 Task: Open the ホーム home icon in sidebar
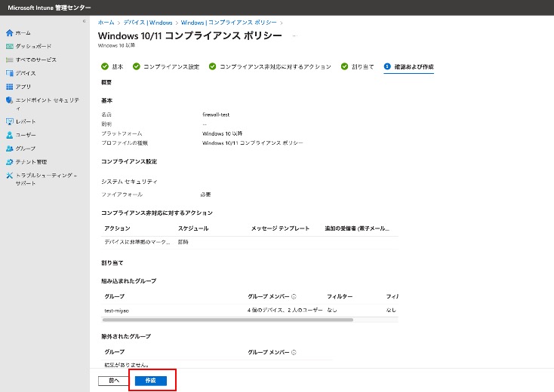point(10,33)
